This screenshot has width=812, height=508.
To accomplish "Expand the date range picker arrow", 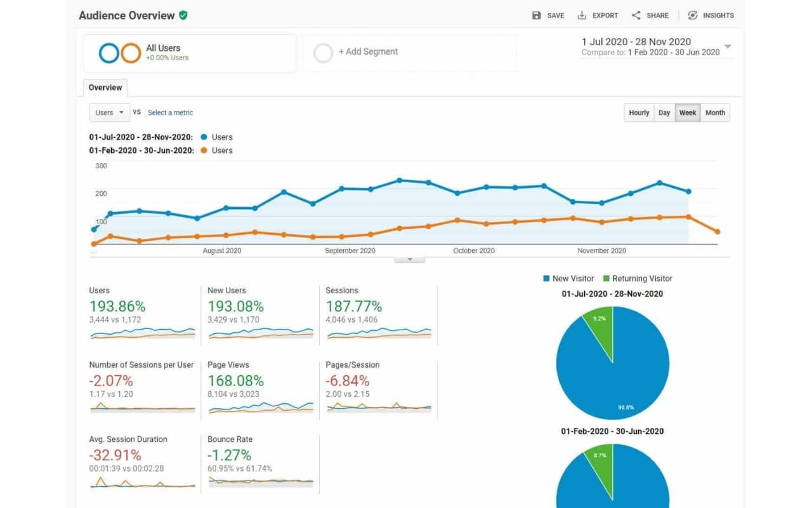I will tap(728, 46).
